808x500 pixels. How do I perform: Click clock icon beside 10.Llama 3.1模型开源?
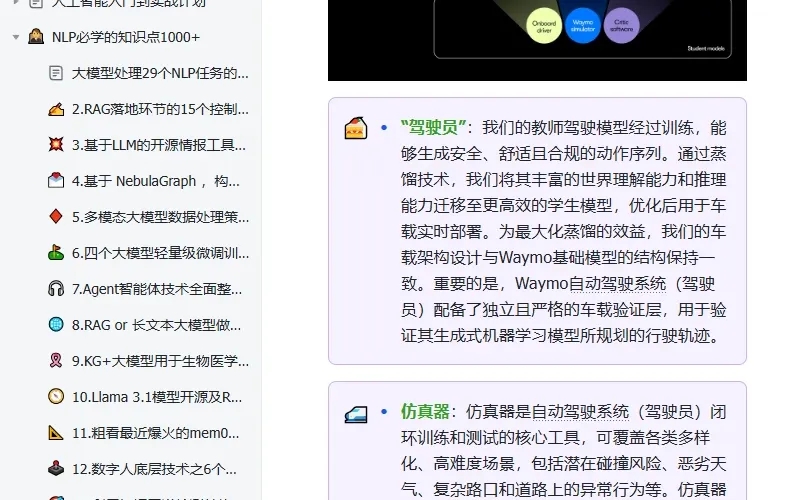click(56, 396)
